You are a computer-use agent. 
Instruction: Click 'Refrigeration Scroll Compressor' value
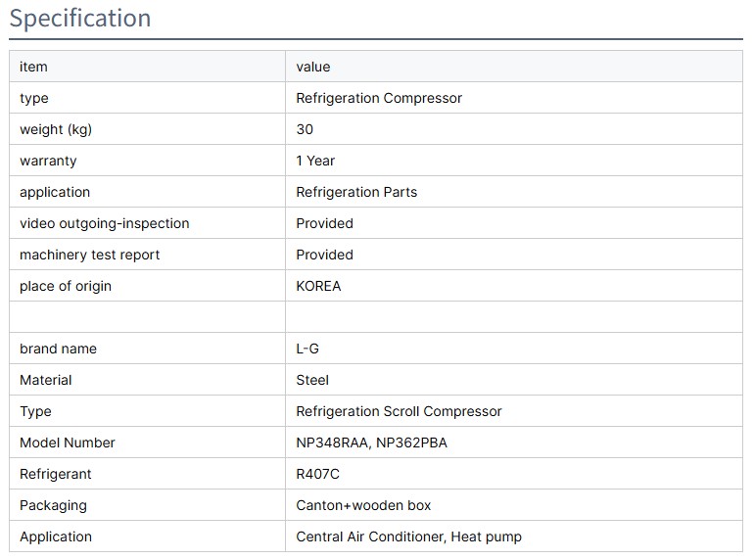399,411
